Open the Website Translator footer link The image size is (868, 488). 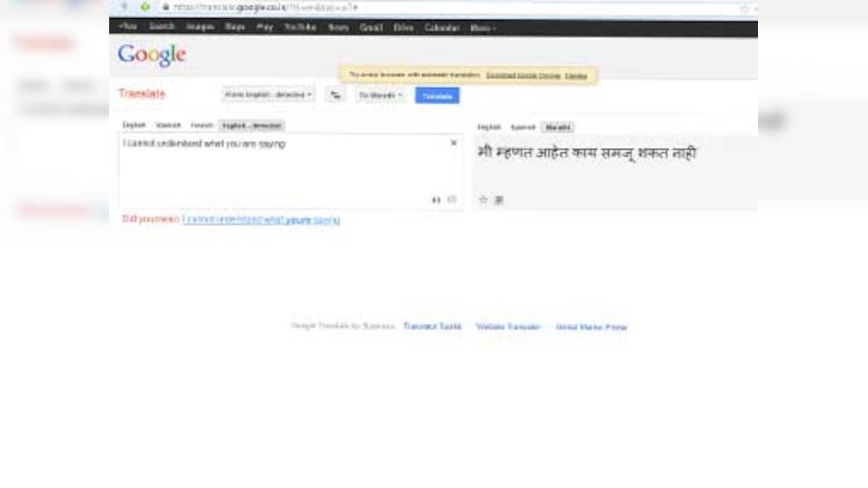click(508, 327)
